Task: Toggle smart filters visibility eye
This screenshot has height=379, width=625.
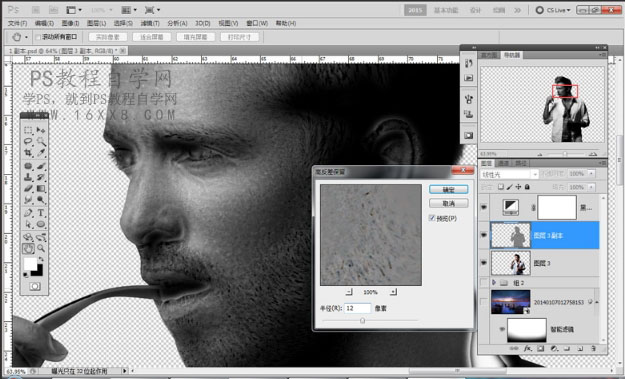Action: (502, 329)
